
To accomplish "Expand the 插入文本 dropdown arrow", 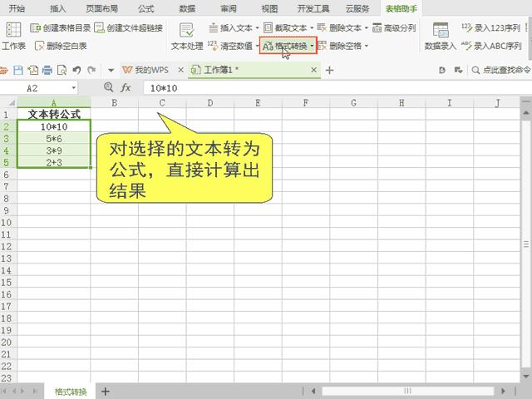I will (257, 28).
